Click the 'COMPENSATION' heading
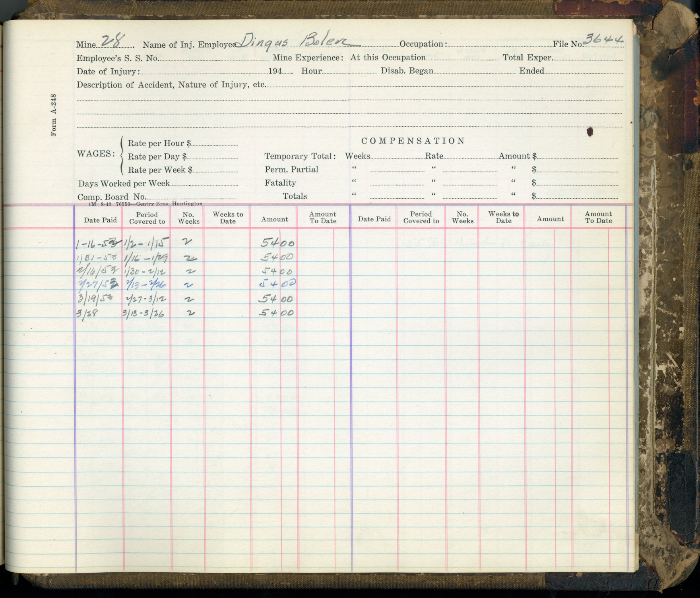 coord(413,141)
